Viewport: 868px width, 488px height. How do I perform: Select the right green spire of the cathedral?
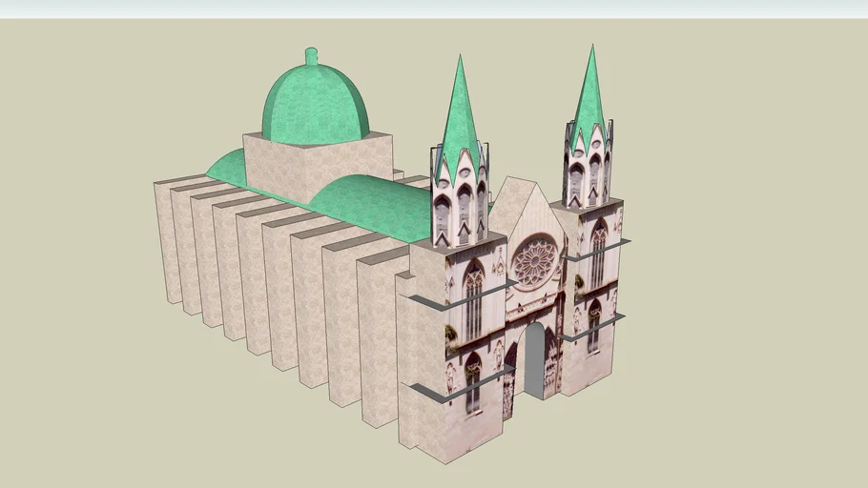coord(591,98)
